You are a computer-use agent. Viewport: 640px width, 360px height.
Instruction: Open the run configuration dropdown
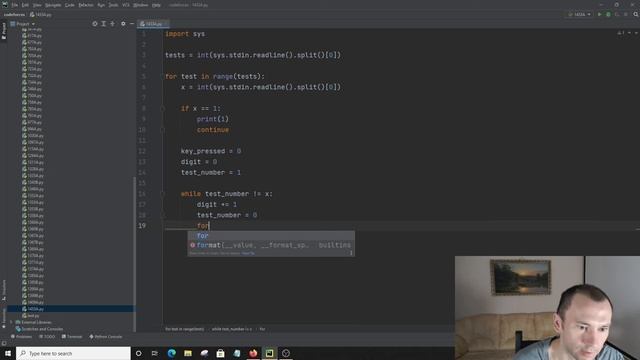point(580,15)
